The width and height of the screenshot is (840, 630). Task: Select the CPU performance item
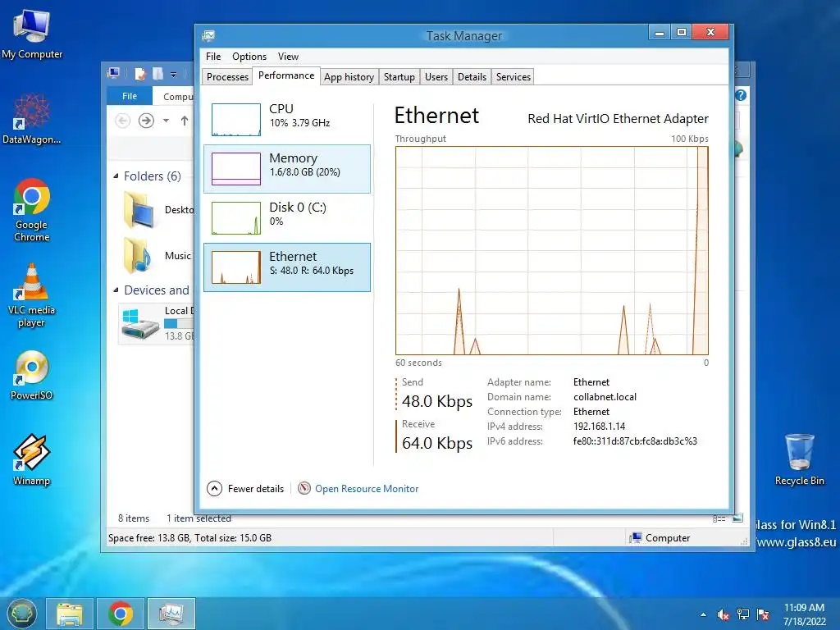coord(287,119)
